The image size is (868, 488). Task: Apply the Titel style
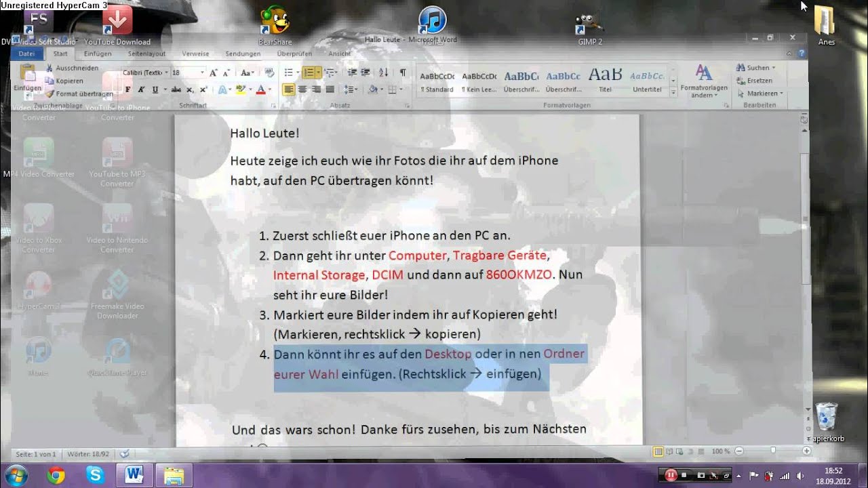[605, 81]
